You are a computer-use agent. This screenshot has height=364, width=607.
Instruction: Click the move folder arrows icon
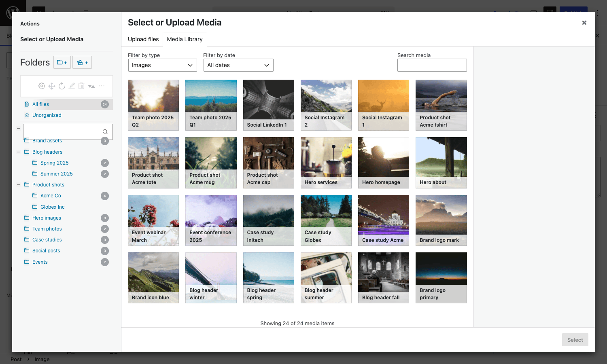point(52,86)
